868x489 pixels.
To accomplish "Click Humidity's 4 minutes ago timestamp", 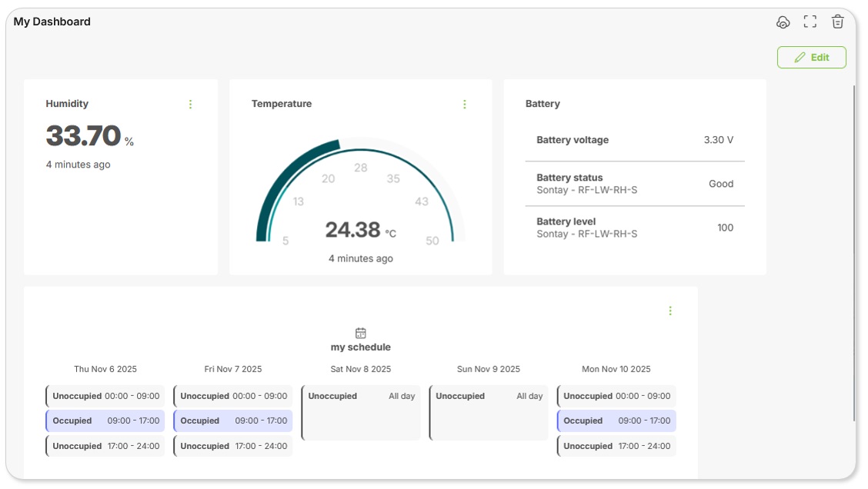I will point(78,165).
